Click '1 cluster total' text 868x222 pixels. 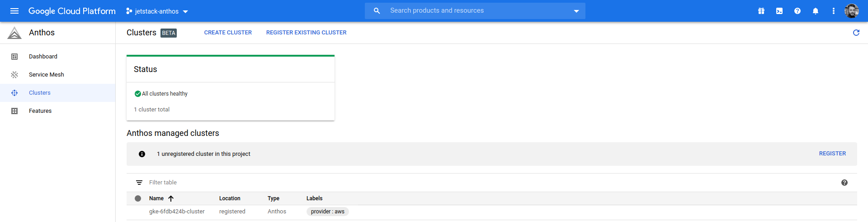point(152,110)
